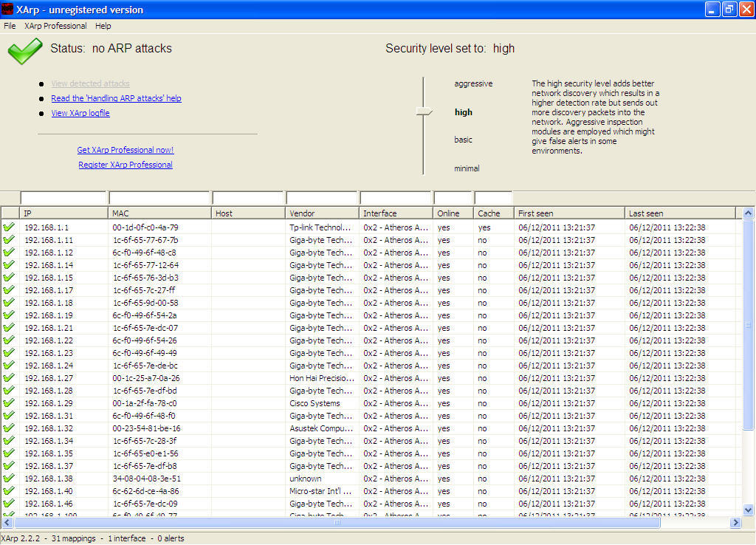Click the check icon of the unknown vendor row

point(9,478)
